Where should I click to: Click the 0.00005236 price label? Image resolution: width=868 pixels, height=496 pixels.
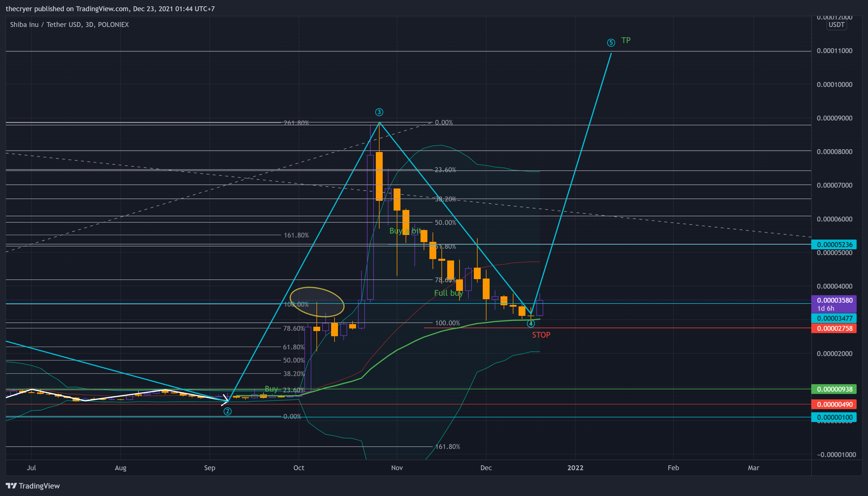(x=834, y=245)
